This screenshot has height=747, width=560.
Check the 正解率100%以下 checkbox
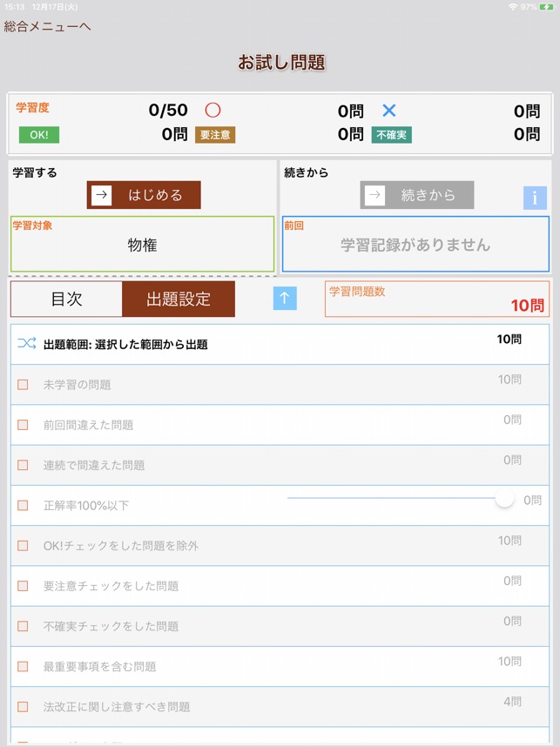coord(23,505)
